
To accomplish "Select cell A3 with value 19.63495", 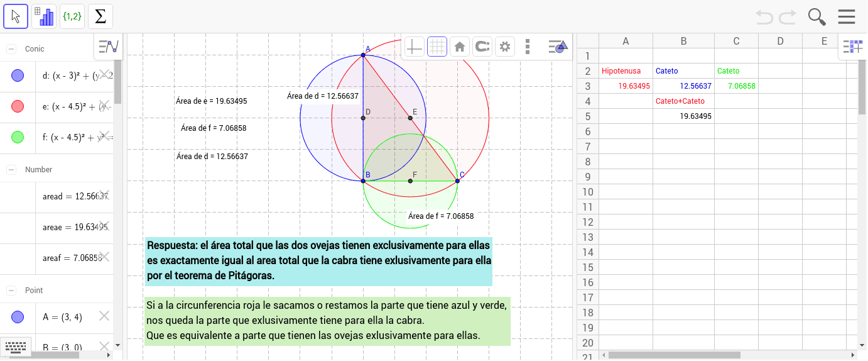I will (626, 86).
